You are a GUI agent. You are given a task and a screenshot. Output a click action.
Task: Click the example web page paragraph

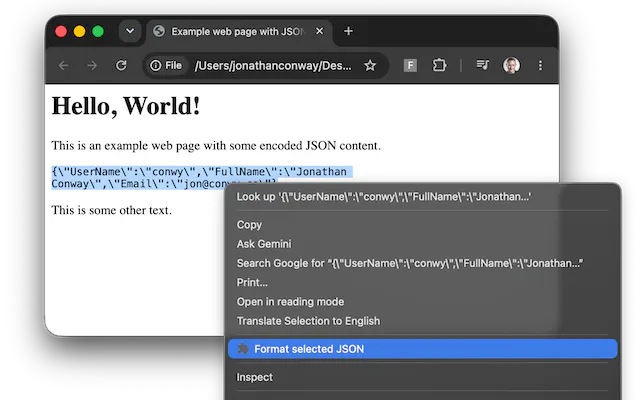tap(216, 146)
